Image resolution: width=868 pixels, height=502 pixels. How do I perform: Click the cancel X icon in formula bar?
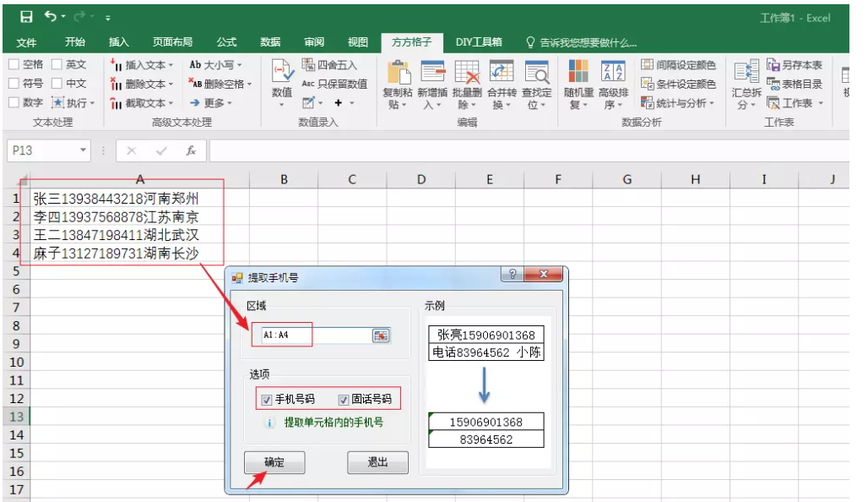[131, 150]
